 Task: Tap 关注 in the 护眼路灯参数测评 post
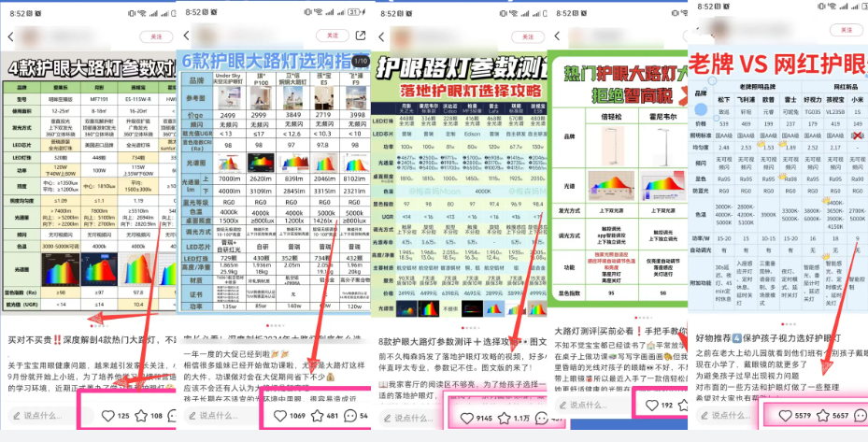click(528, 37)
